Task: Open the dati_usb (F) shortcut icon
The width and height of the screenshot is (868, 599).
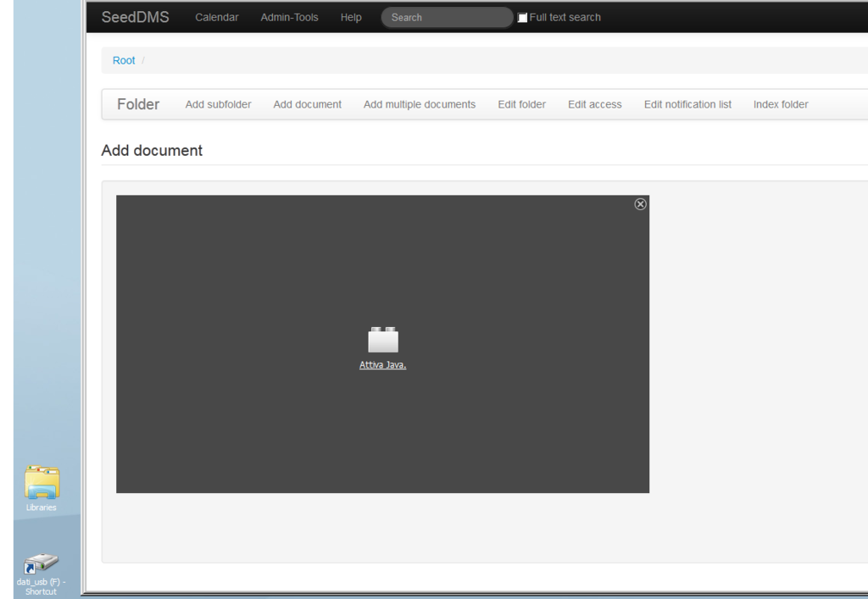Action: 41,564
